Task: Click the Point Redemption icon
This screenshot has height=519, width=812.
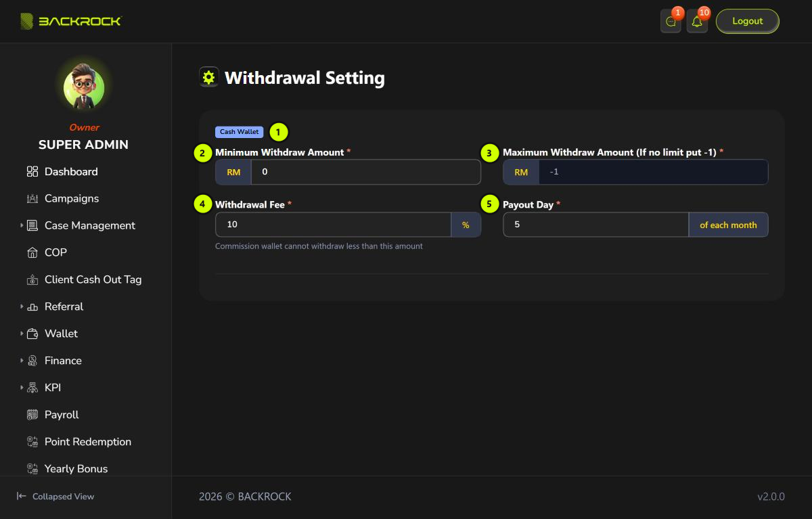Action: [32, 443]
